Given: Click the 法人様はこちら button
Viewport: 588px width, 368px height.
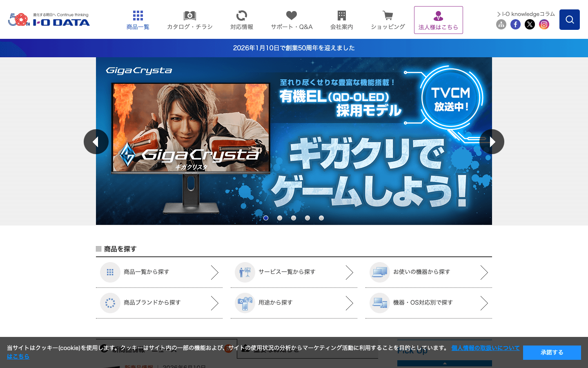Looking at the screenshot, I should [439, 20].
